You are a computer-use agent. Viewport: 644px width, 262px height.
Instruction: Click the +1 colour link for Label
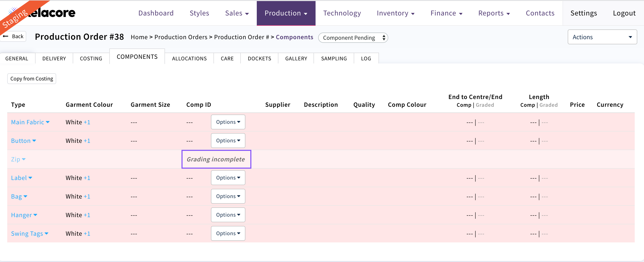[87, 178]
